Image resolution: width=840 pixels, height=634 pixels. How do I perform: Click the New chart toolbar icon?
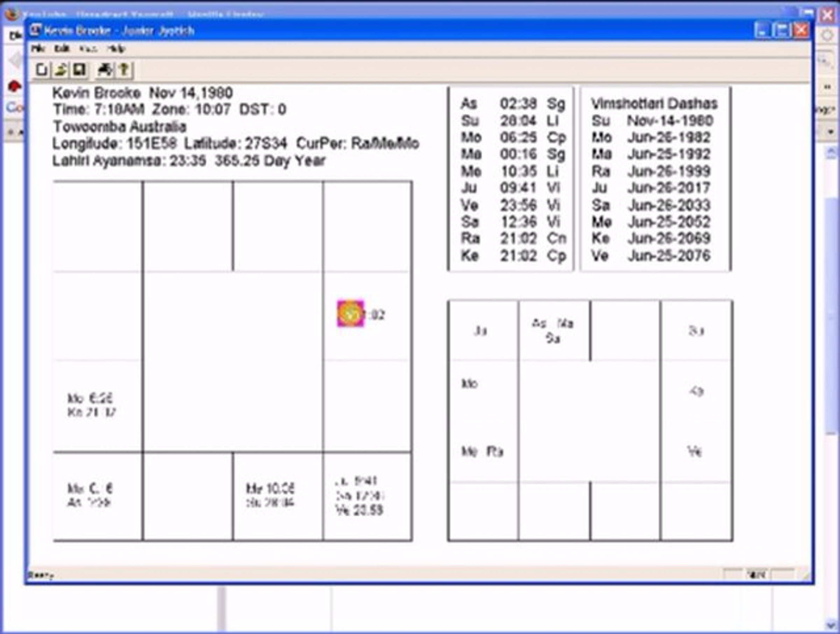point(41,70)
